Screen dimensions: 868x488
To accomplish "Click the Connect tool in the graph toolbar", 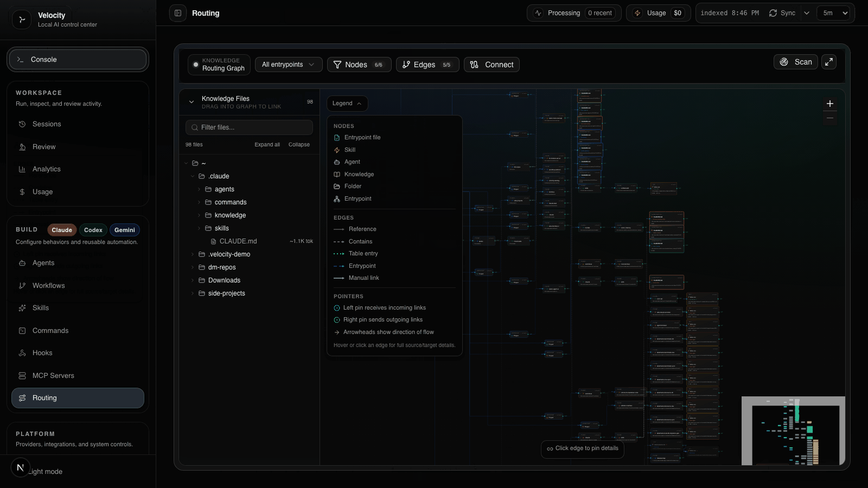I will point(491,65).
